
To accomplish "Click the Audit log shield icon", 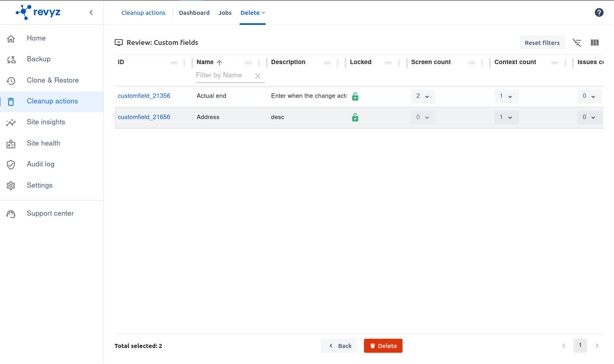I will [11, 165].
